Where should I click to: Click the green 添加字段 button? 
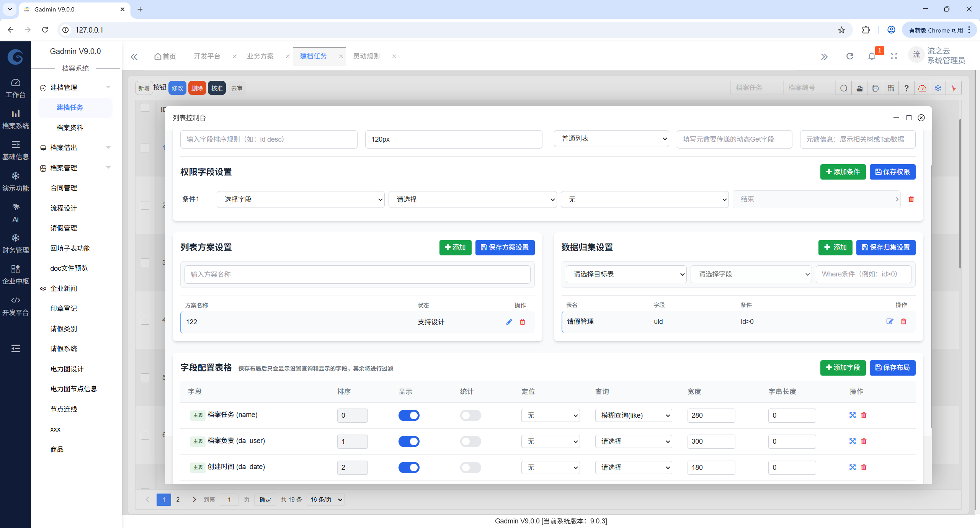click(843, 368)
